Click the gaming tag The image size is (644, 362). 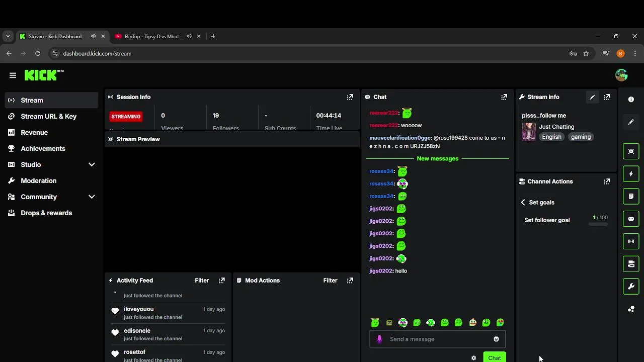(581, 137)
